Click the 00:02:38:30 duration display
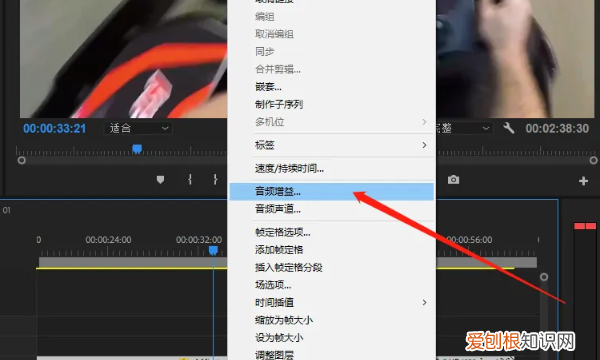This screenshot has width=600, height=360. pyautogui.click(x=557, y=129)
